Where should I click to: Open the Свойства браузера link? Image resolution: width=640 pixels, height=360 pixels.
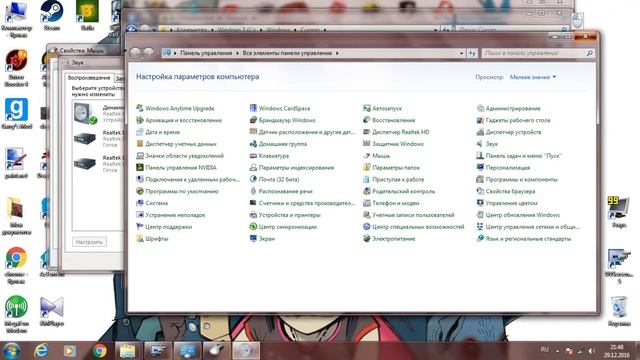tap(510, 191)
